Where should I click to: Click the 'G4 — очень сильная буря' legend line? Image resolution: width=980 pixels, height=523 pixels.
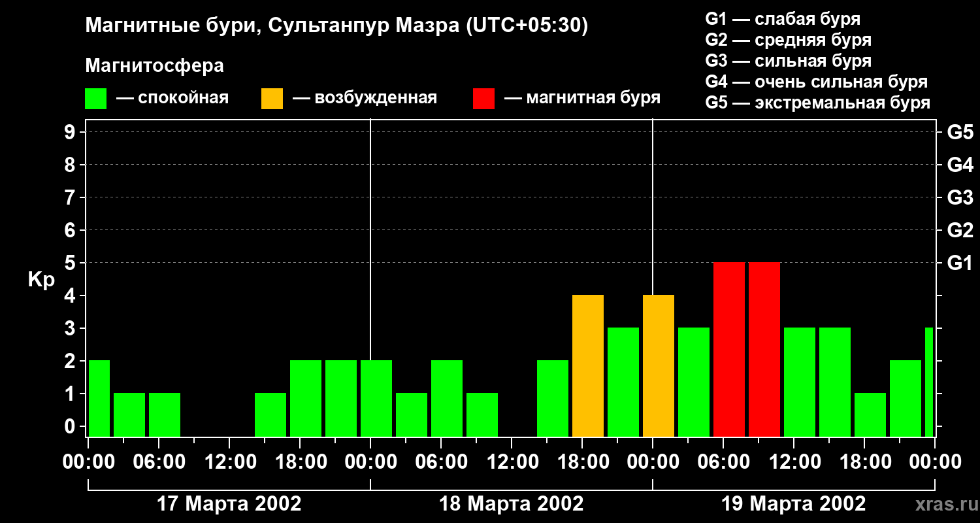tap(817, 82)
